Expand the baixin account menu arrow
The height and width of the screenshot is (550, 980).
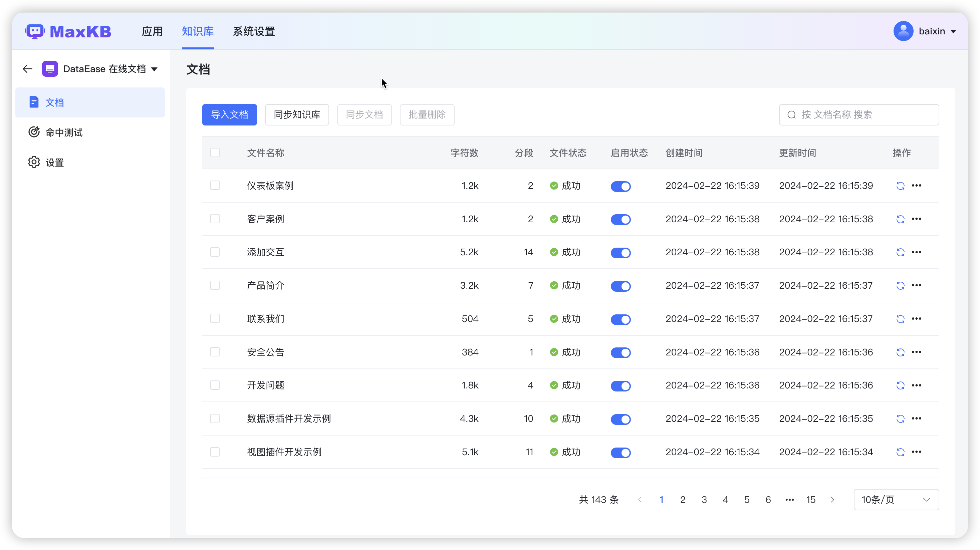coord(953,32)
